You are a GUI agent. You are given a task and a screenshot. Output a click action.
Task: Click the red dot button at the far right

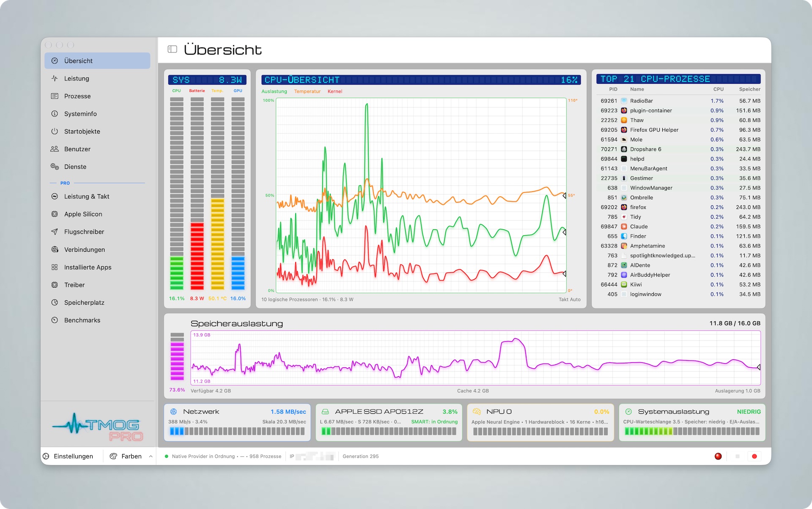(754, 456)
